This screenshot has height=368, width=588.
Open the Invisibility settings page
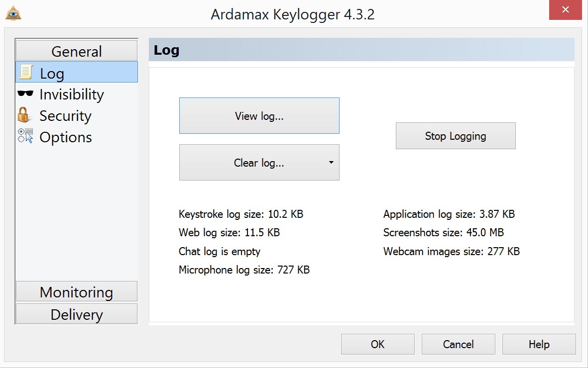(x=71, y=94)
